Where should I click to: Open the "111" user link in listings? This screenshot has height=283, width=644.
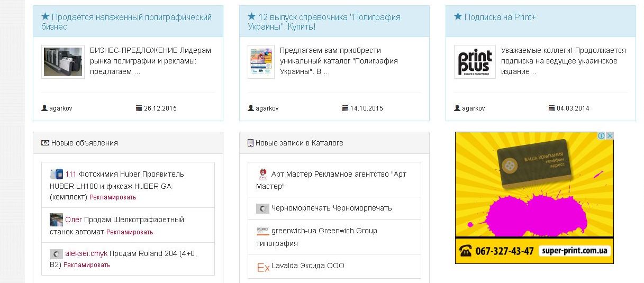[x=71, y=174]
